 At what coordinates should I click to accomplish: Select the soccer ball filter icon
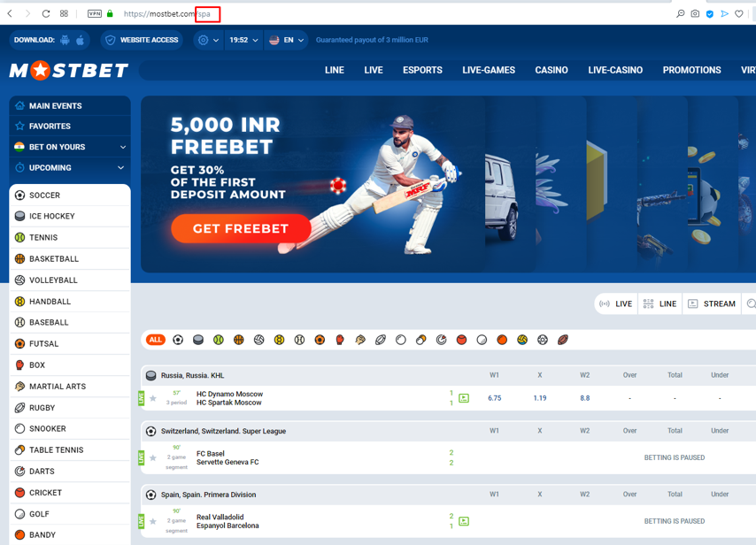click(x=178, y=340)
